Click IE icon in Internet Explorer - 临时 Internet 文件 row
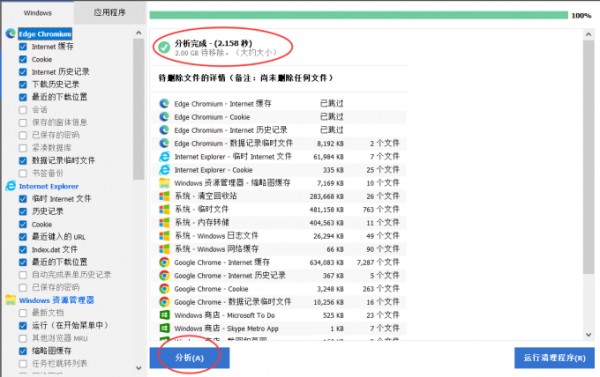 click(164, 157)
